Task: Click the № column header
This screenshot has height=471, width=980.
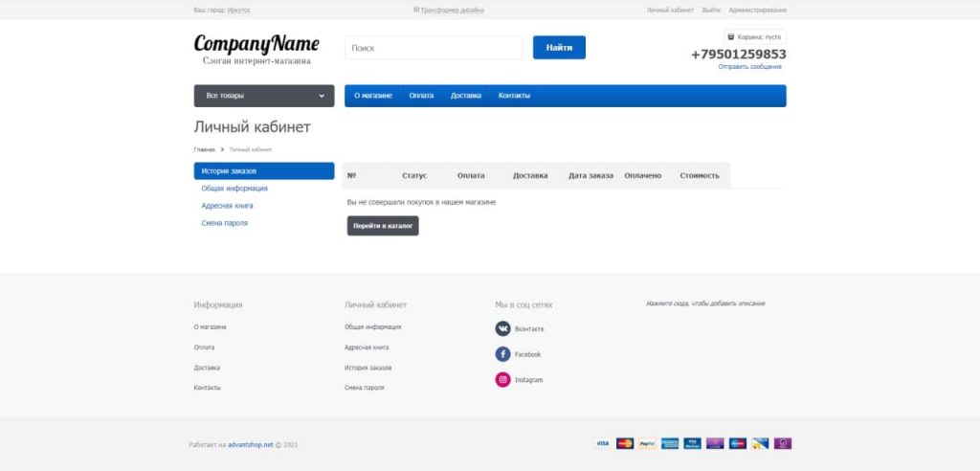Action: [351, 176]
